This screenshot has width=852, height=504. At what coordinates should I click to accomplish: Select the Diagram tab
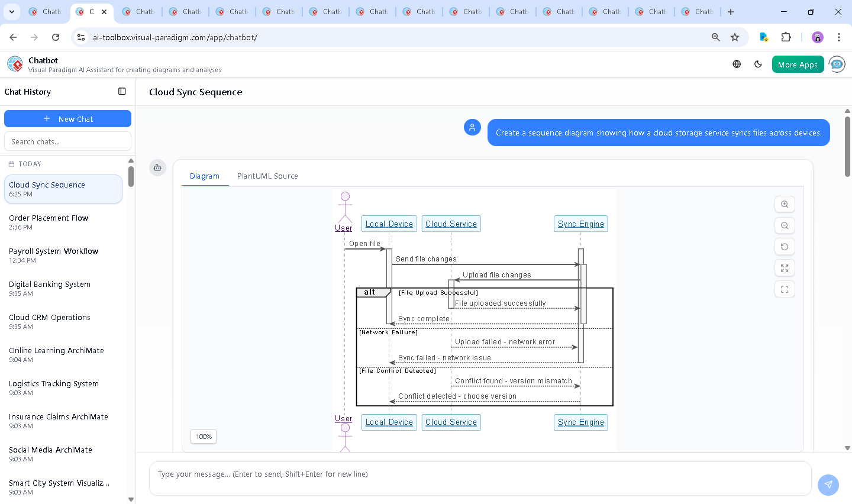pyautogui.click(x=205, y=176)
